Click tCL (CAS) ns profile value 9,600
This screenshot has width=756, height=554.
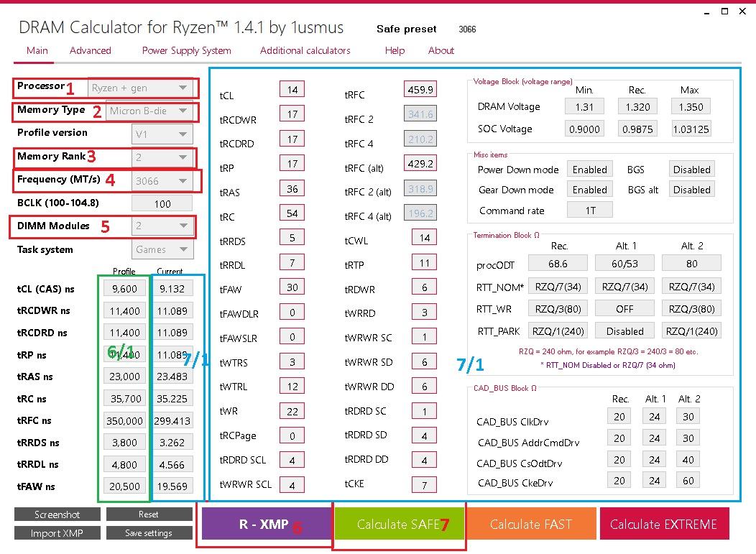click(x=124, y=288)
